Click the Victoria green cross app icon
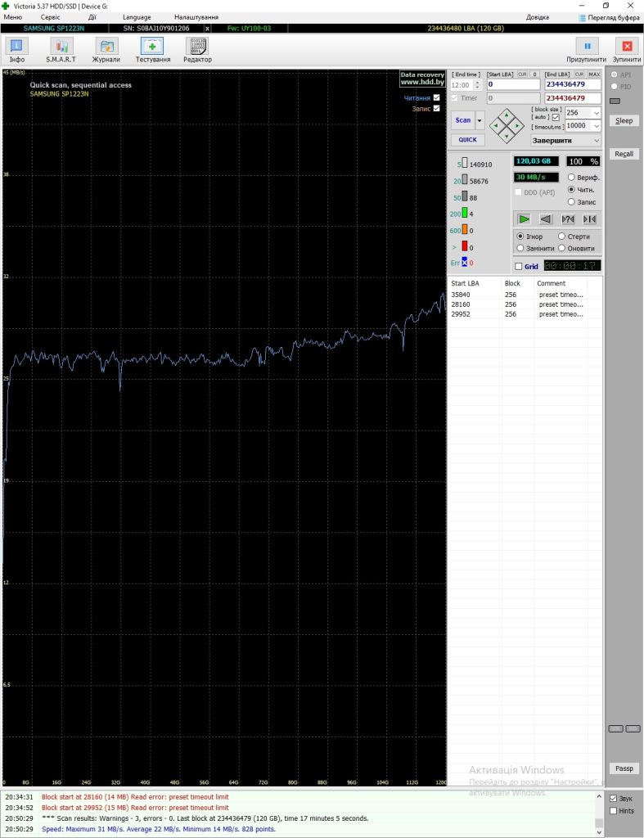 pos(6,6)
